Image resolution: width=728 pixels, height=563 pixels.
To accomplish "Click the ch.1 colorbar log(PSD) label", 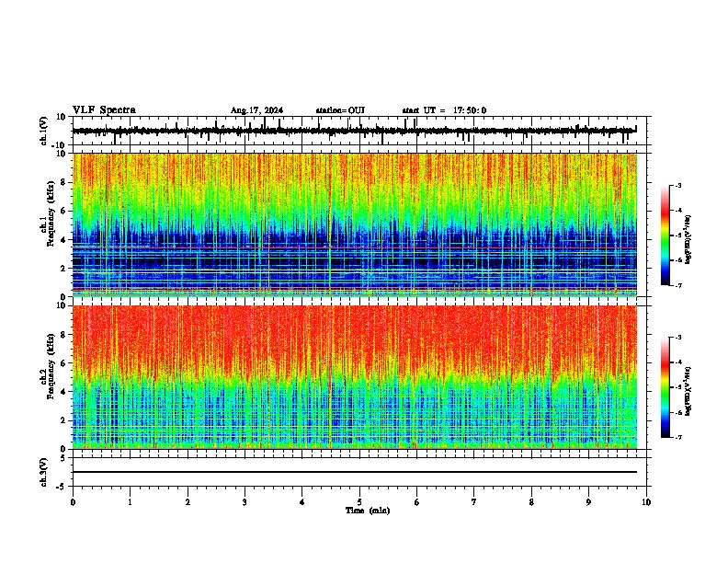I will (688, 239).
